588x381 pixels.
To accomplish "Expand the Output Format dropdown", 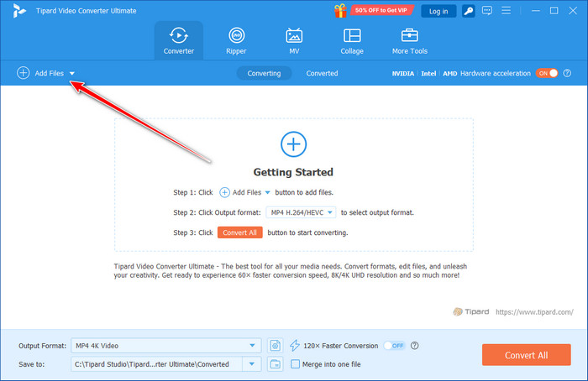I will tap(254, 345).
